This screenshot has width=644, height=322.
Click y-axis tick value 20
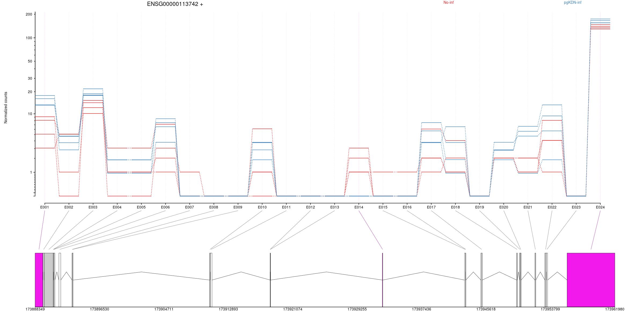point(30,92)
